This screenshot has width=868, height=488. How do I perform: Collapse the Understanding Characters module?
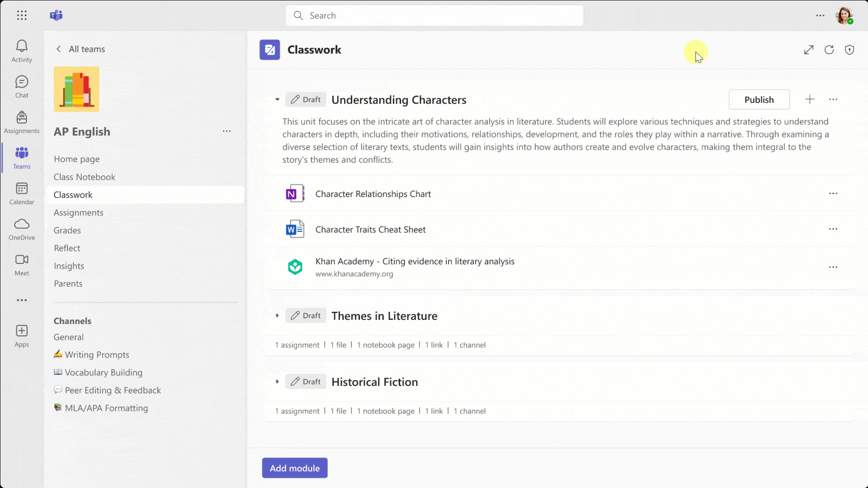[277, 99]
